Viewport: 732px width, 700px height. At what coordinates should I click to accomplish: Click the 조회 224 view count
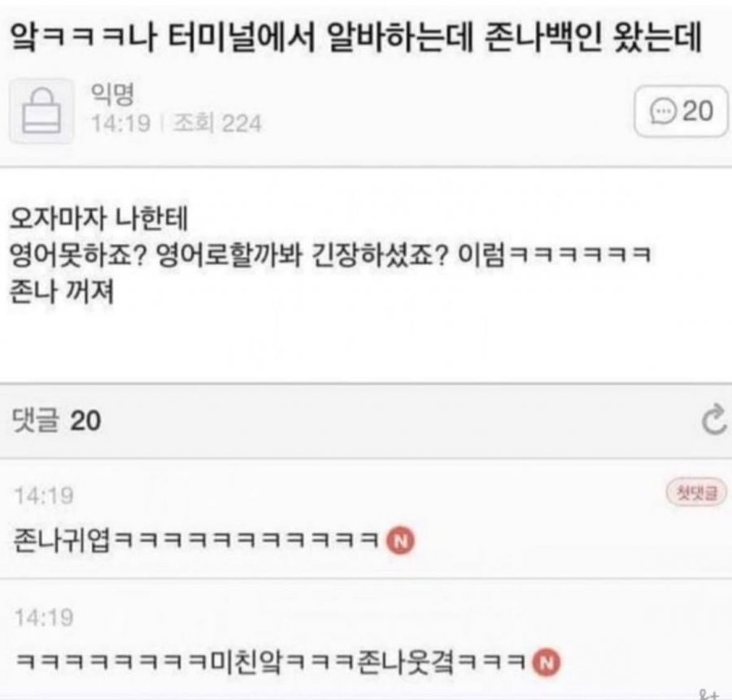(217, 124)
